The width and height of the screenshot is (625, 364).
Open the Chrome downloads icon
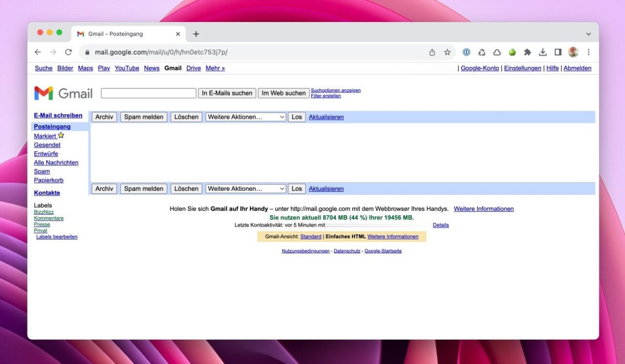[542, 52]
